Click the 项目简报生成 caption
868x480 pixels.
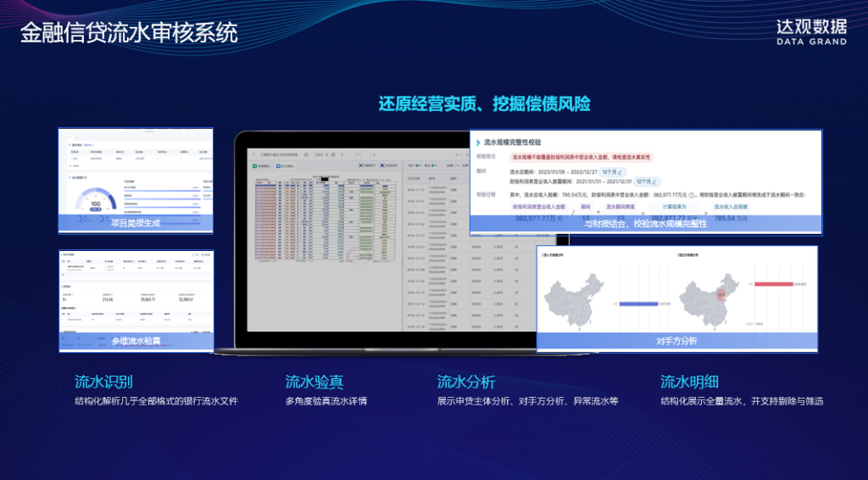point(135,224)
